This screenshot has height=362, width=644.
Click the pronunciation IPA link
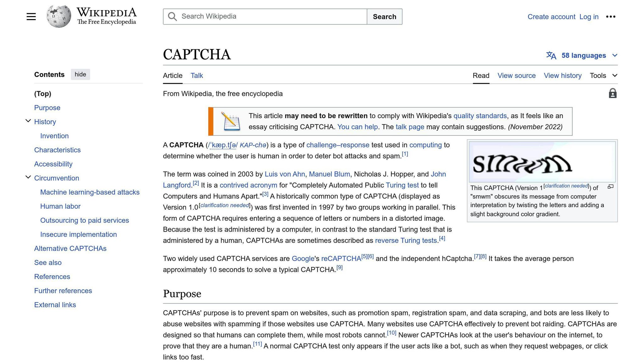click(223, 145)
